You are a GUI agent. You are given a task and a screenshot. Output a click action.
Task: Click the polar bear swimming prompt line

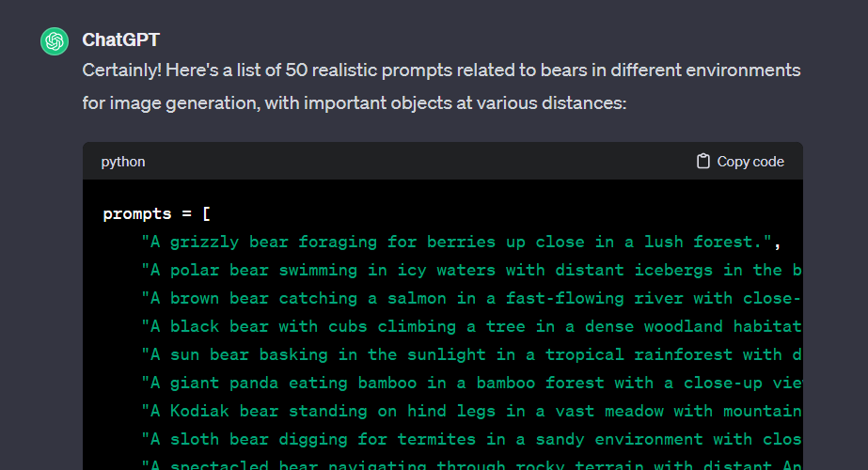(x=472, y=270)
